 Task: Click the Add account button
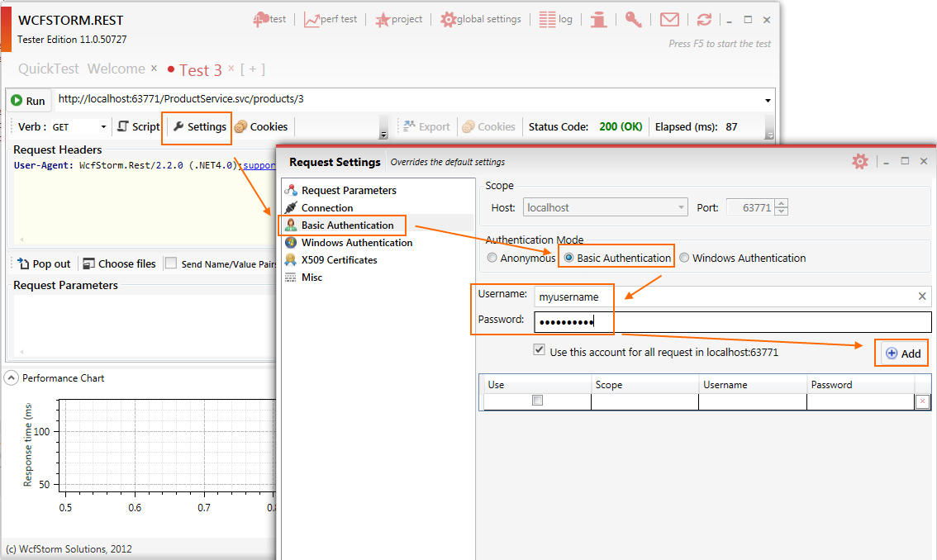tap(903, 354)
